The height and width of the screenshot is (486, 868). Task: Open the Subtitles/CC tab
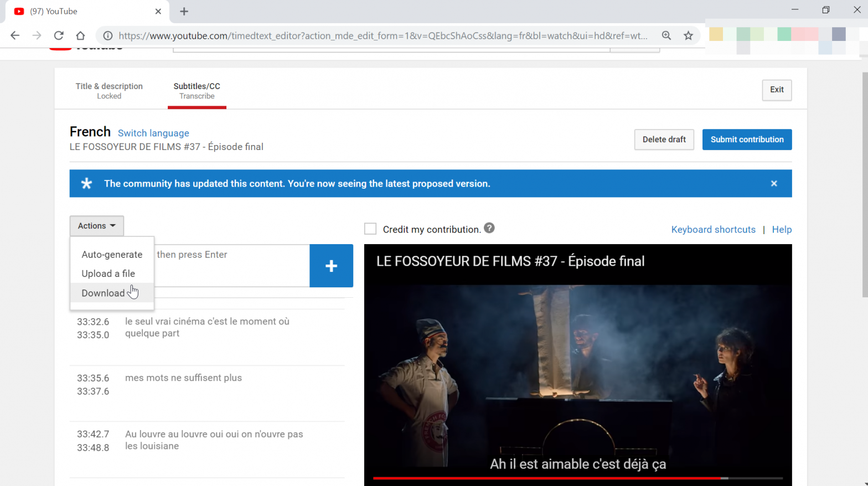click(197, 91)
